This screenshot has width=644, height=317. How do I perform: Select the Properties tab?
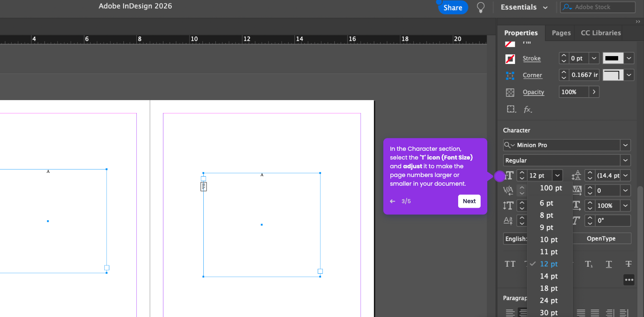point(521,33)
